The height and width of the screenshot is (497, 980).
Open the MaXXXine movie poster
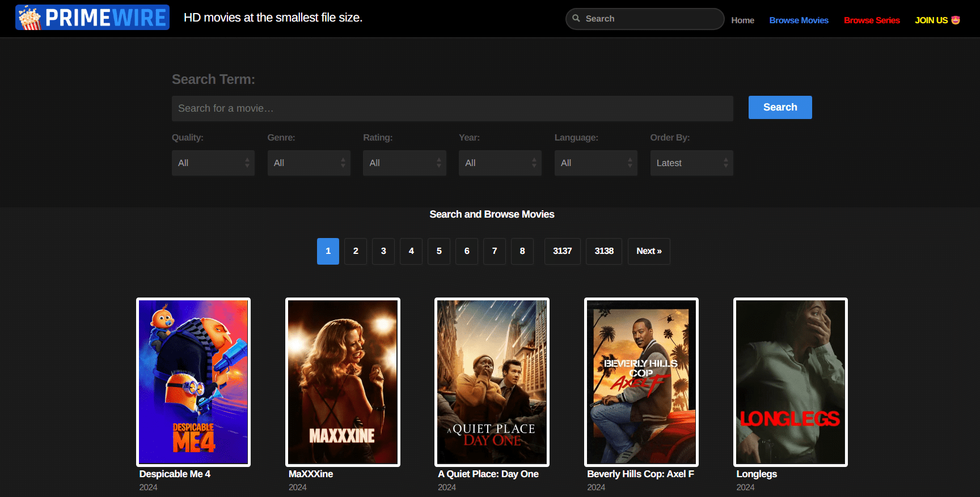(x=343, y=382)
